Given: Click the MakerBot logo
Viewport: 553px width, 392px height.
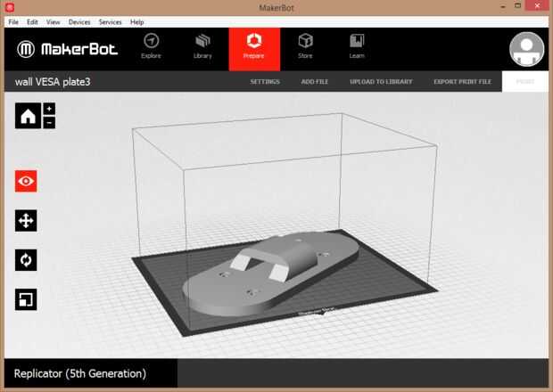Looking at the screenshot, I should click(x=67, y=49).
